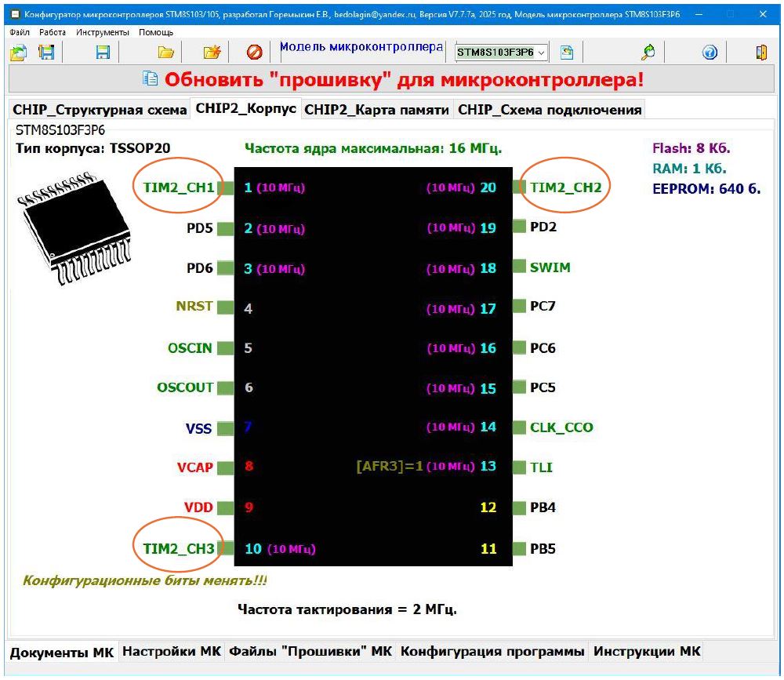Click the Тип корпуса: TSSOP20 label
The height and width of the screenshot is (680, 784).
coord(93,148)
